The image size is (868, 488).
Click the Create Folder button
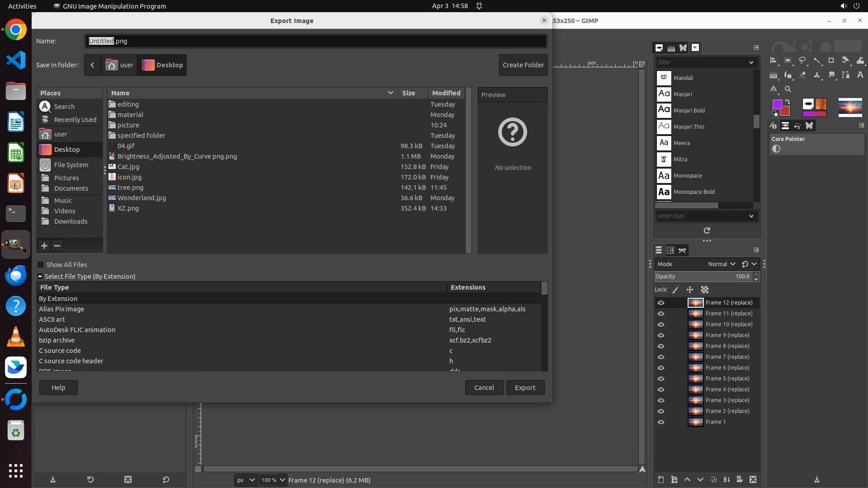click(x=523, y=65)
